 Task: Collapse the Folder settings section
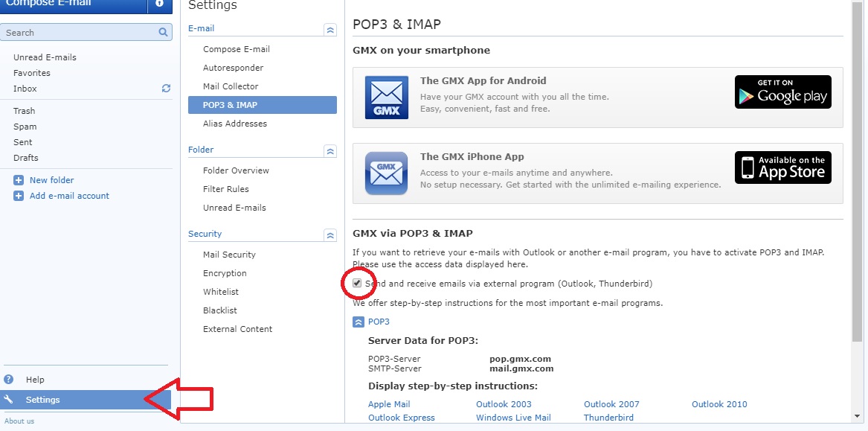(x=330, y=150)
